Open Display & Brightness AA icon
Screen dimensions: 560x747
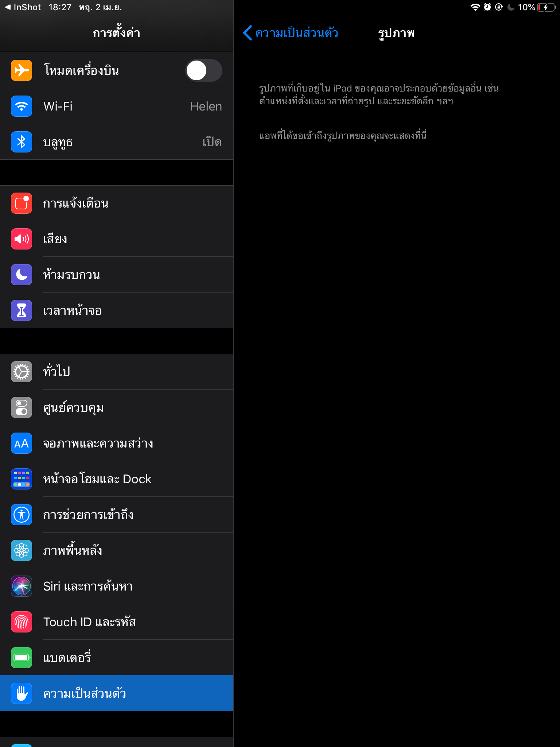click(22, 443)
